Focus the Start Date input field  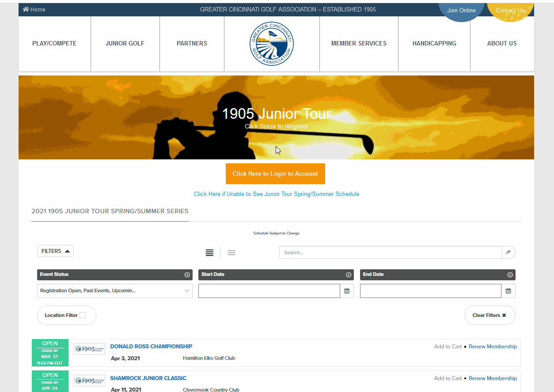[x=269, y=291]
